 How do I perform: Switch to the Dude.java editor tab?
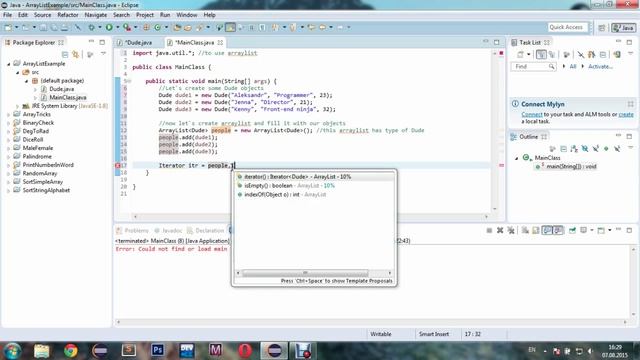(138, 42)
